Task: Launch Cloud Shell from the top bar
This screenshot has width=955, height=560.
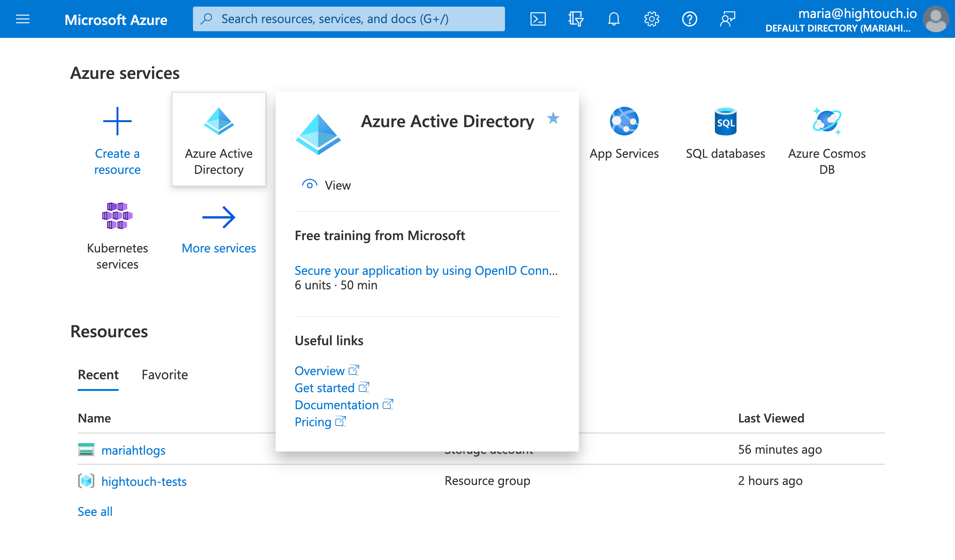Action: click(x=538, y=19)
